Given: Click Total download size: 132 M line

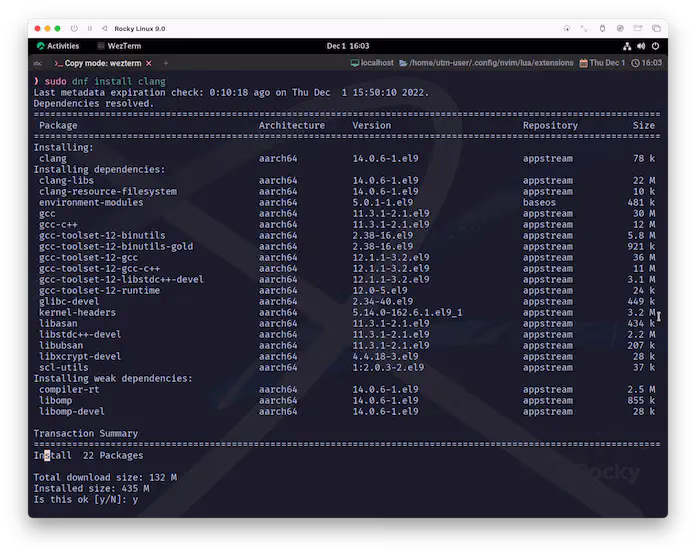Looking at the screenshot, I should click(105, 477).
